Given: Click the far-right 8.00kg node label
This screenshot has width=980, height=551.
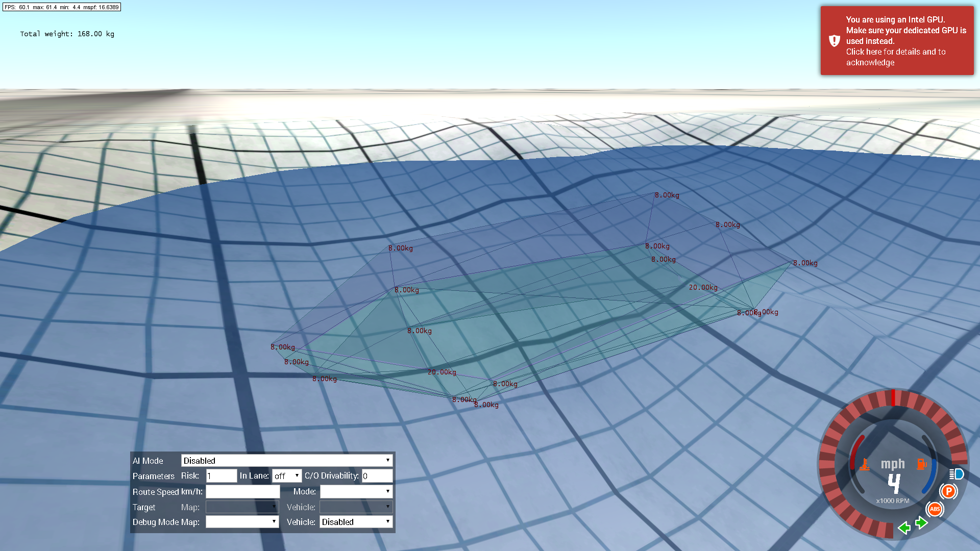Looking at the screenshot, I should [x=805, y=263].
